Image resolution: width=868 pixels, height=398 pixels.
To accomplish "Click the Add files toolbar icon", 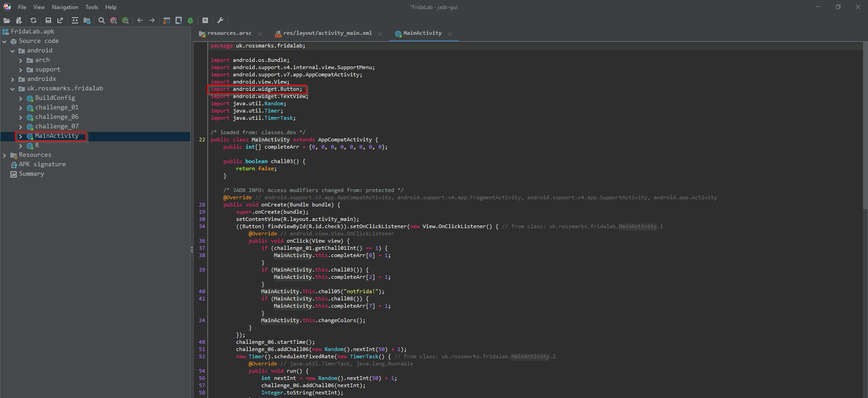I will [x=19, y=20].
